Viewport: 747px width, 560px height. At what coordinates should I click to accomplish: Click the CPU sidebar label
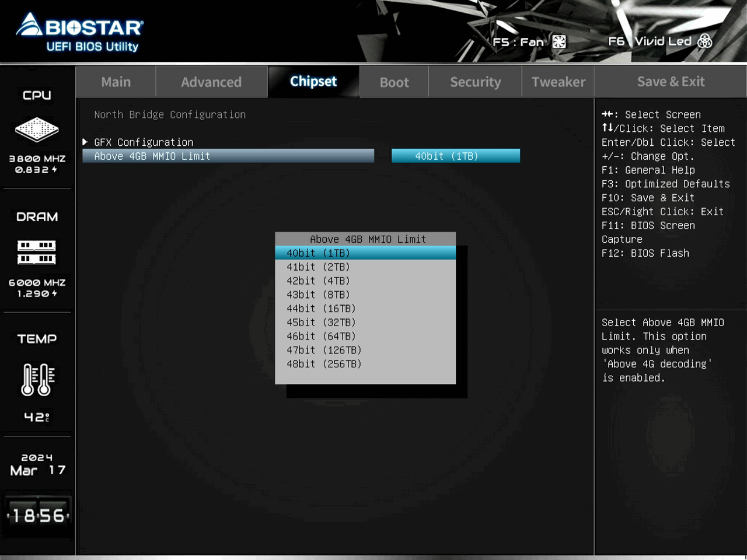click(x=37, y=95)
